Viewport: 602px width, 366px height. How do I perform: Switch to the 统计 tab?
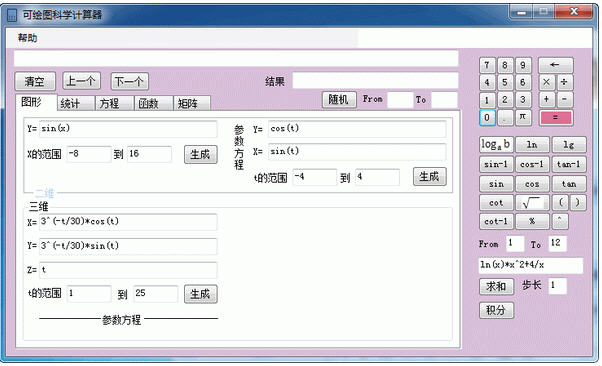click(x=76, y=103)
